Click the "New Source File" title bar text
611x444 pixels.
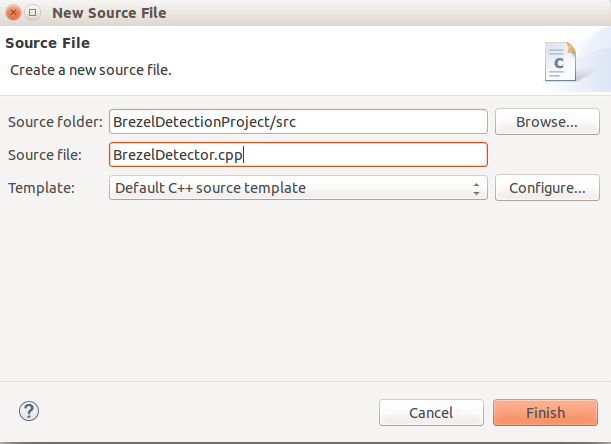pos(109,13)
